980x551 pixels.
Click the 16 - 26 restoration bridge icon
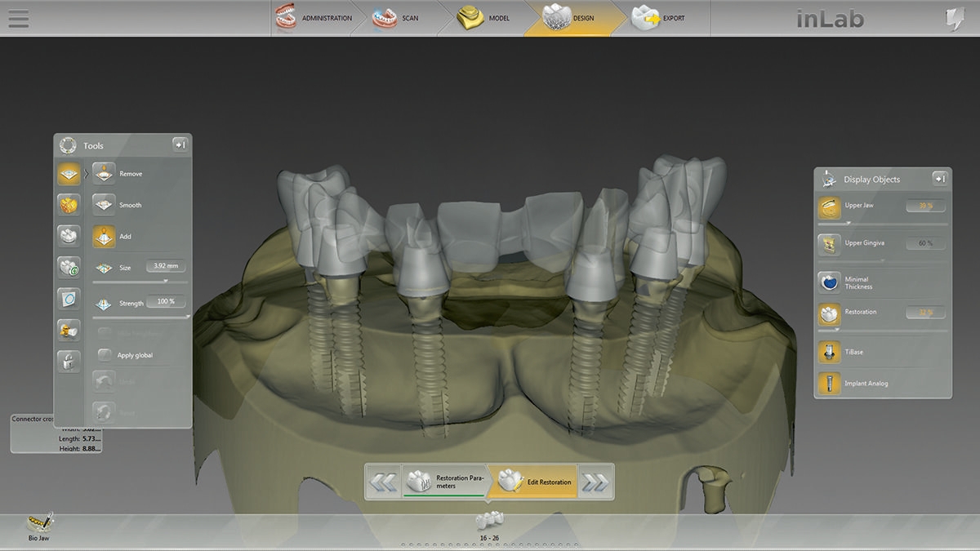489,520
